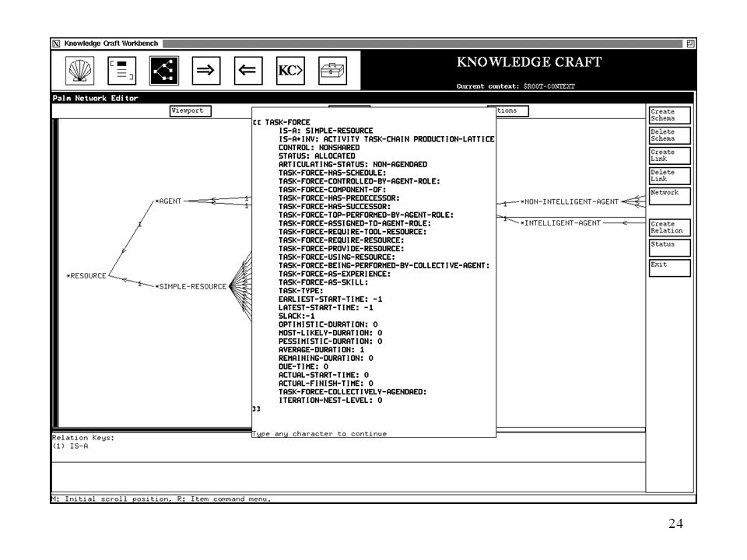The width and height of the screenshot is (747, 560).
Task: Click the Delete Link button
Action: coord(669,176)
